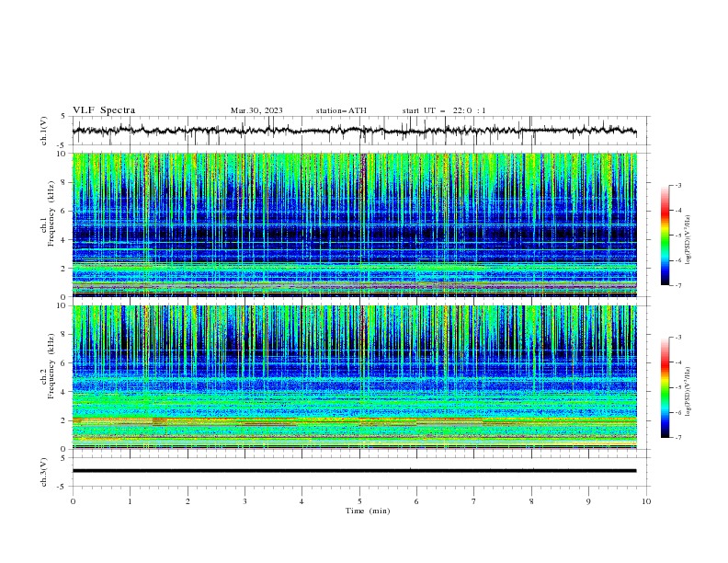Click the log(PSD) label beside upper colorbar

coord(688,240)
